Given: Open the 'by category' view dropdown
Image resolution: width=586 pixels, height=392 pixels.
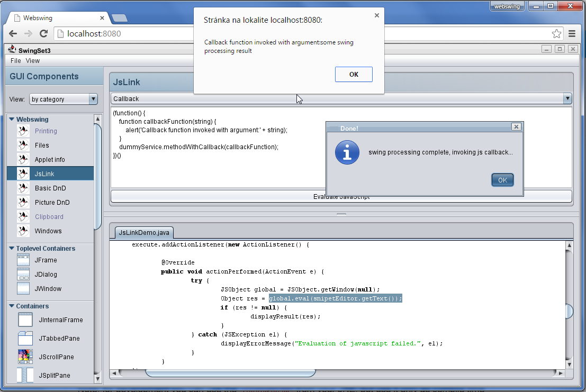Looking at the screenshot, I should tap(64, 99).
